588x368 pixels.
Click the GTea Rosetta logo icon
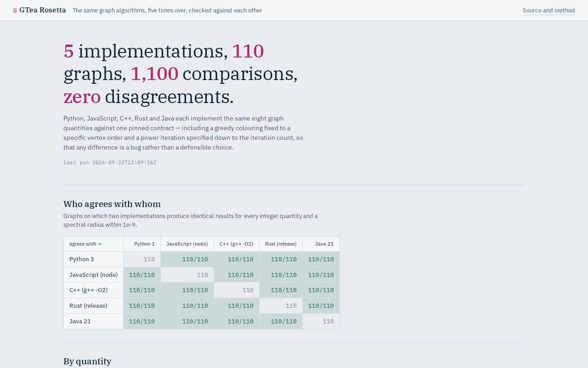pos(15,11)
